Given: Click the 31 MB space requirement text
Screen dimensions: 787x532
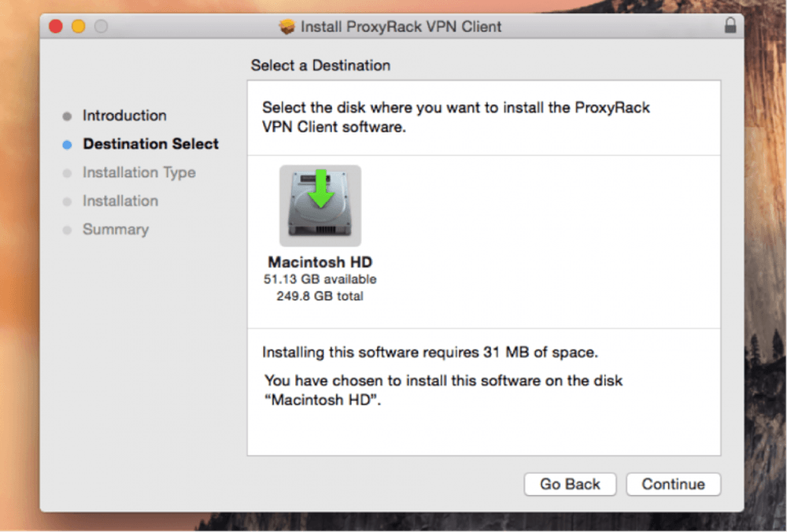Looking at the screenshot, I should click(x=430, y=353).
